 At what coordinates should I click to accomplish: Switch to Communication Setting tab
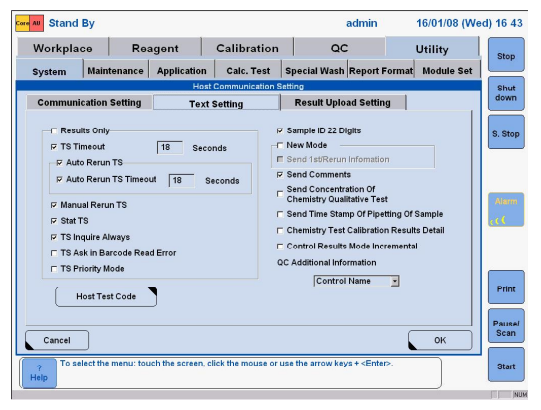[x=89, y=102]
